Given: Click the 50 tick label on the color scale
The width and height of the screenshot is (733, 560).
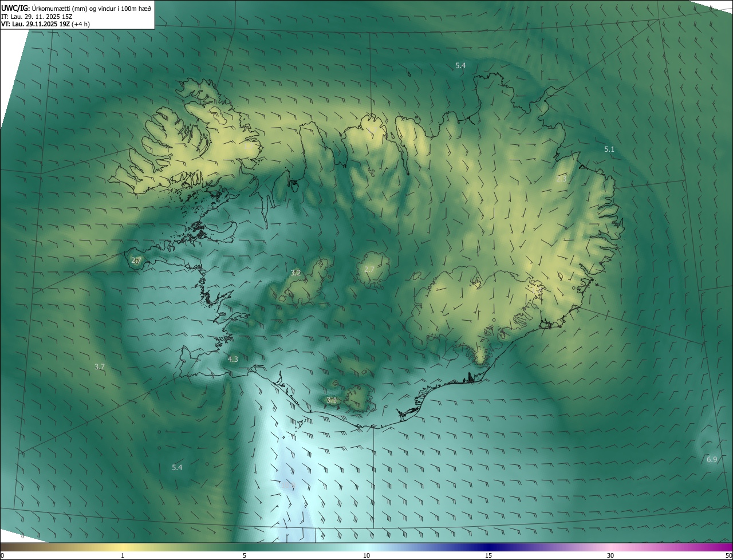Looking at the screenshot, I should [x=729, y=556].
